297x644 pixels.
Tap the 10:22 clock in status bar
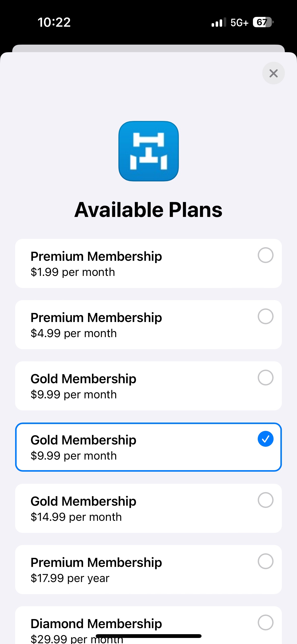click(x=54, y=22)
